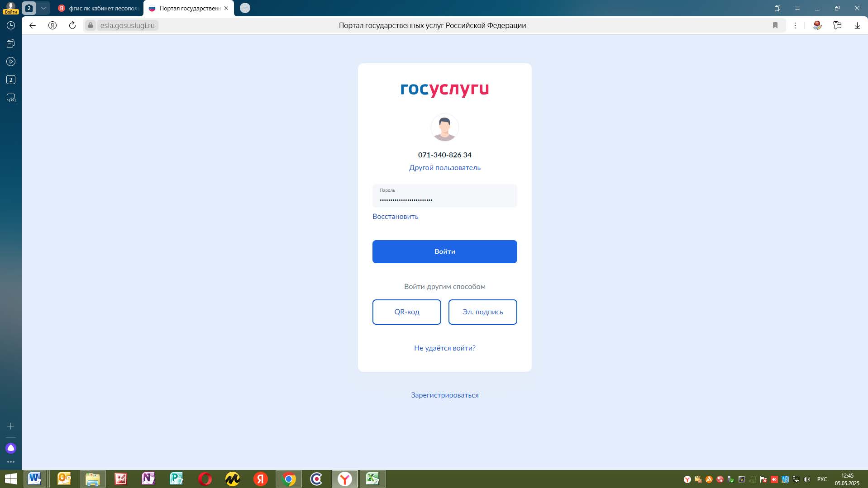Open Microsoft Publisher from taskbar
Screen dimensions: 868x488
pos(176,479)
